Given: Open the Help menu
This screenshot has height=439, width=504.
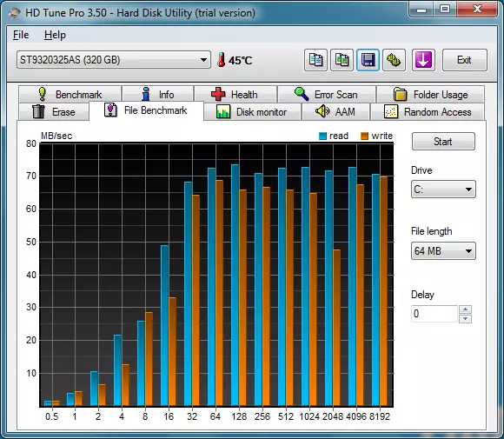Looking at the screenshot, I should point(55,35).
